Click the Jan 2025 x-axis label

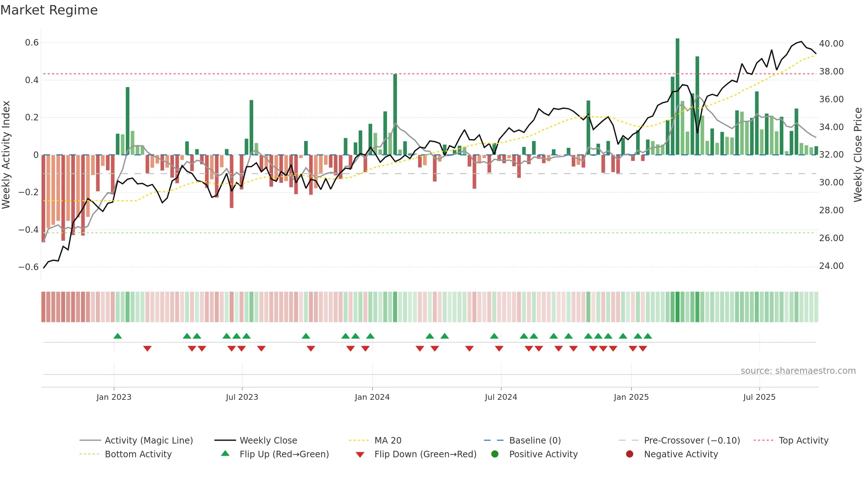(631, 397)
